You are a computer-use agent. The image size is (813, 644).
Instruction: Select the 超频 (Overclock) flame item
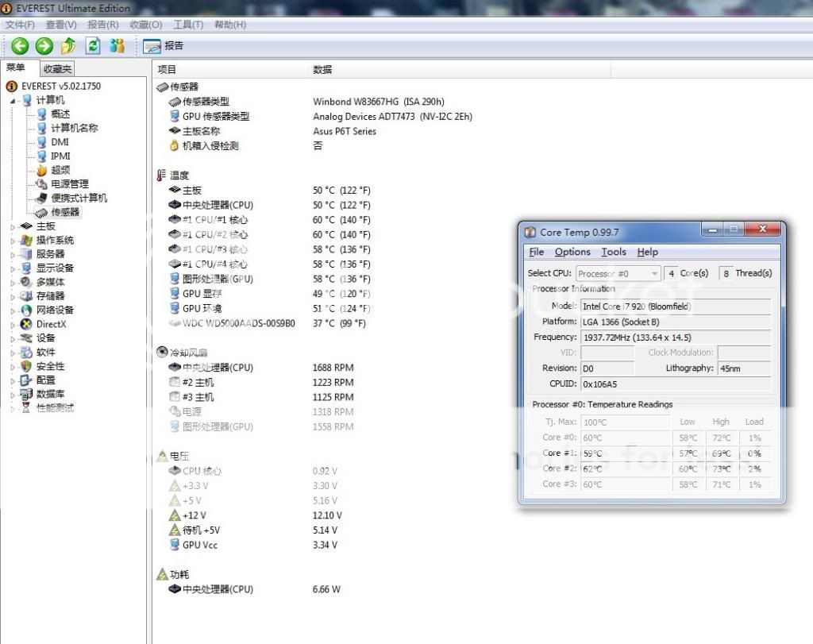[60, 170]
